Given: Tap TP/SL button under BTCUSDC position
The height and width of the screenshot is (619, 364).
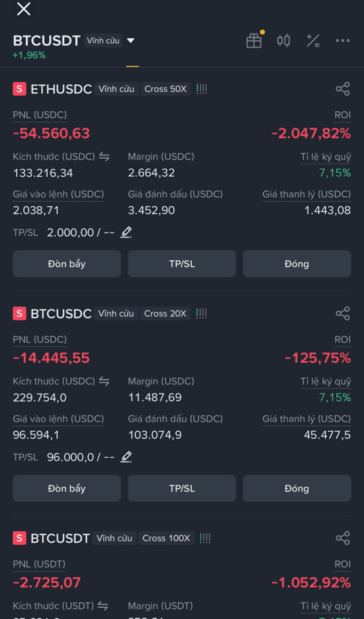Looking at the screenshot, I should point(182,488).
